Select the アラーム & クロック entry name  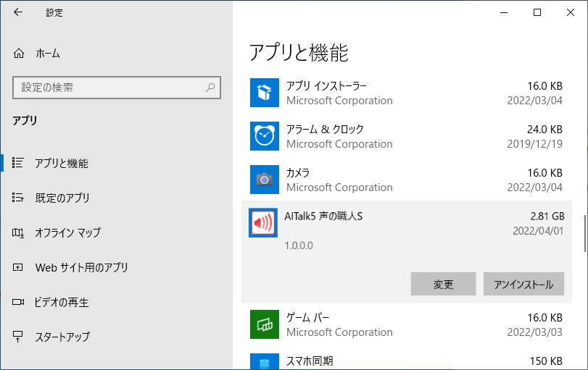click(325, 129)
